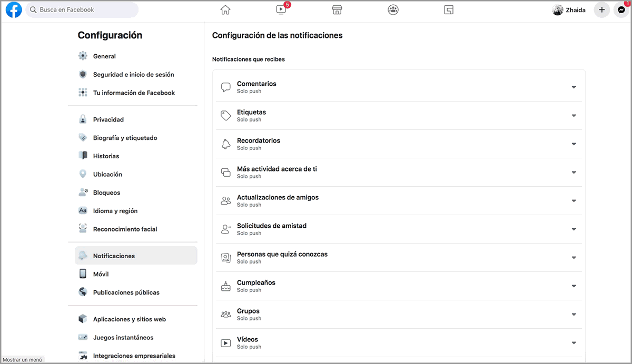Expand the Comentarios notification settings
Image resolution: width=632 pixels, height=364 pixels.
(574, 87)
